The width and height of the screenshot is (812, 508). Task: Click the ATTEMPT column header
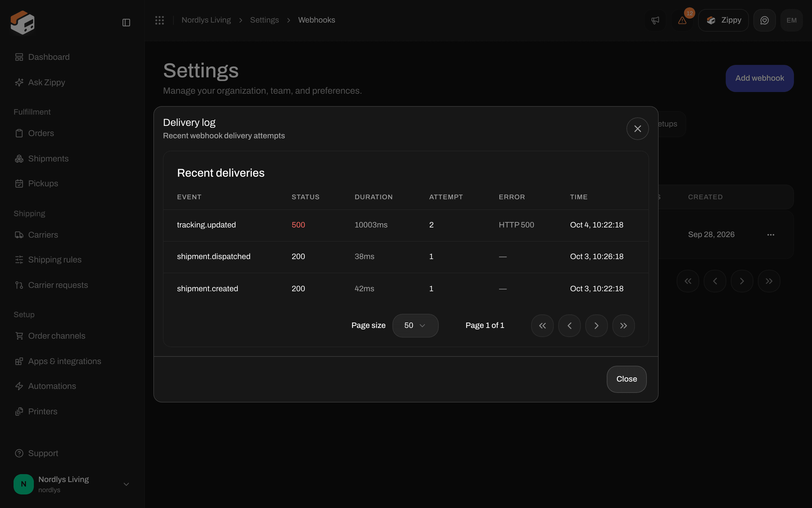(x=446, y=197)
